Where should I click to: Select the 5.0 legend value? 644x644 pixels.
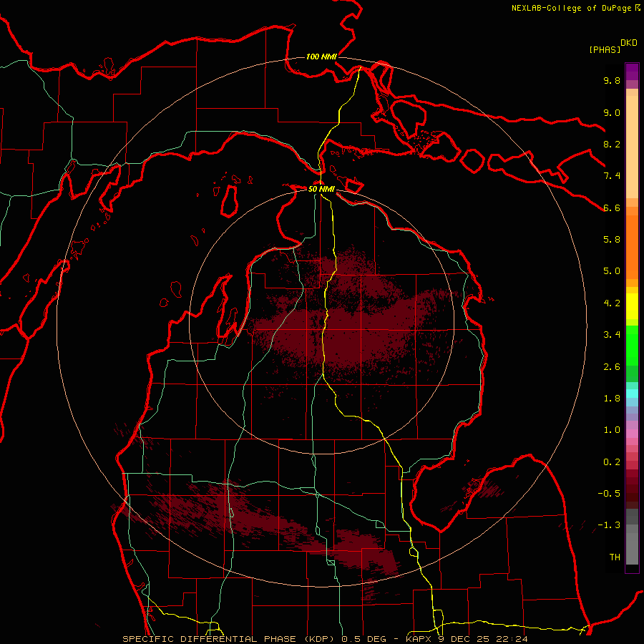click(612, 271)
